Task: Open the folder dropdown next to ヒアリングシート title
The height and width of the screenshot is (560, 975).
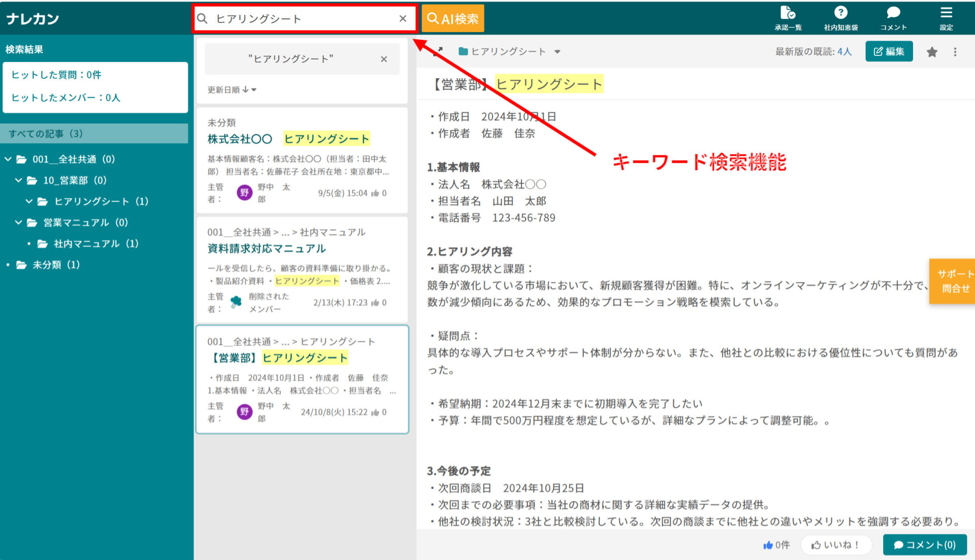Action: tap(558, 51)
